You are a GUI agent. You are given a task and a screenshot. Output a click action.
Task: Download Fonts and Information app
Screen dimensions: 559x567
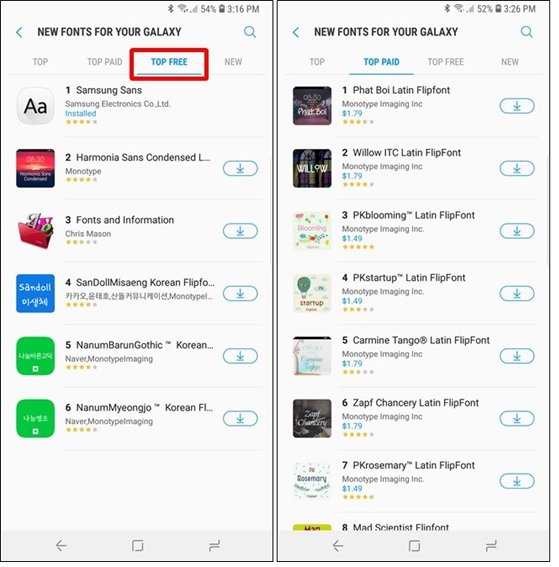(240, 231)
